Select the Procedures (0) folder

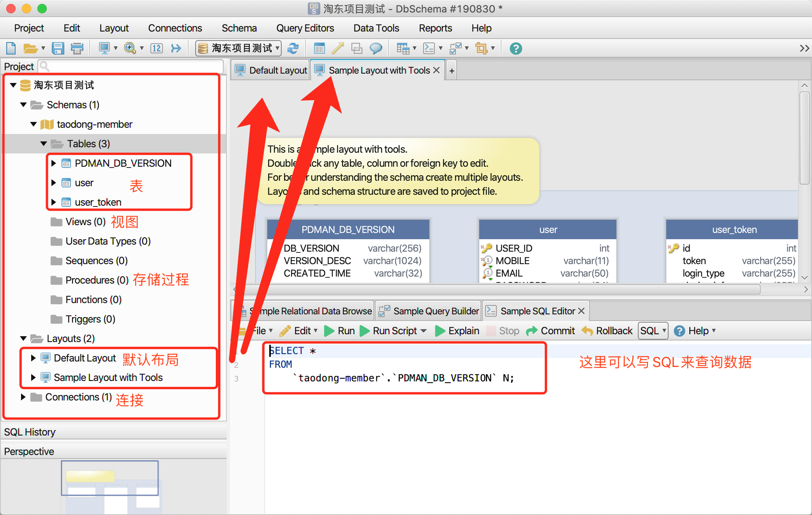90,280
